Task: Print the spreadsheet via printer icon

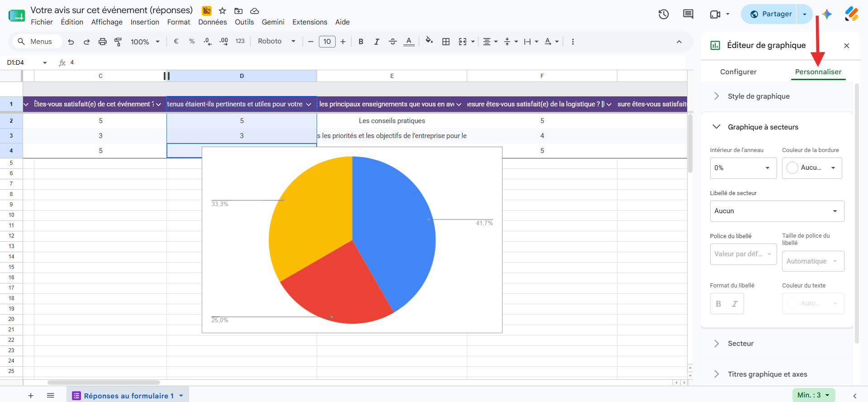Action: point(103,42)
